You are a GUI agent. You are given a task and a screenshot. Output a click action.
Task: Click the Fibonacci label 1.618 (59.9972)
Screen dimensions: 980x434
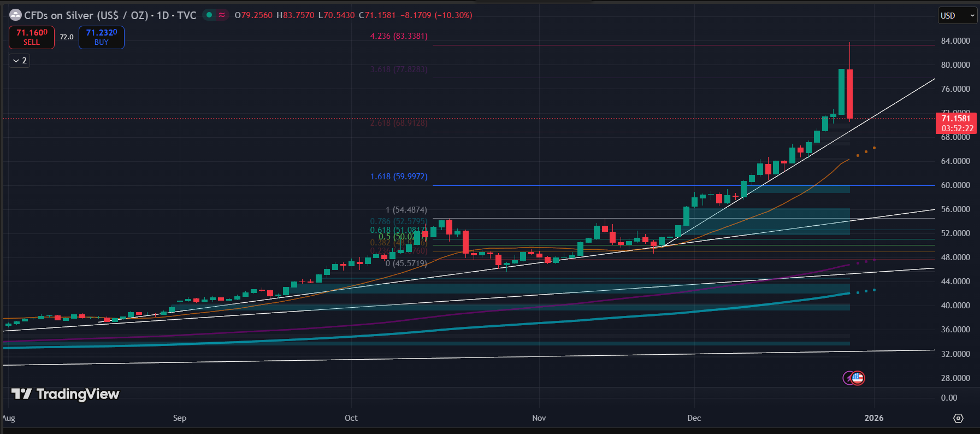coord(399,177)
